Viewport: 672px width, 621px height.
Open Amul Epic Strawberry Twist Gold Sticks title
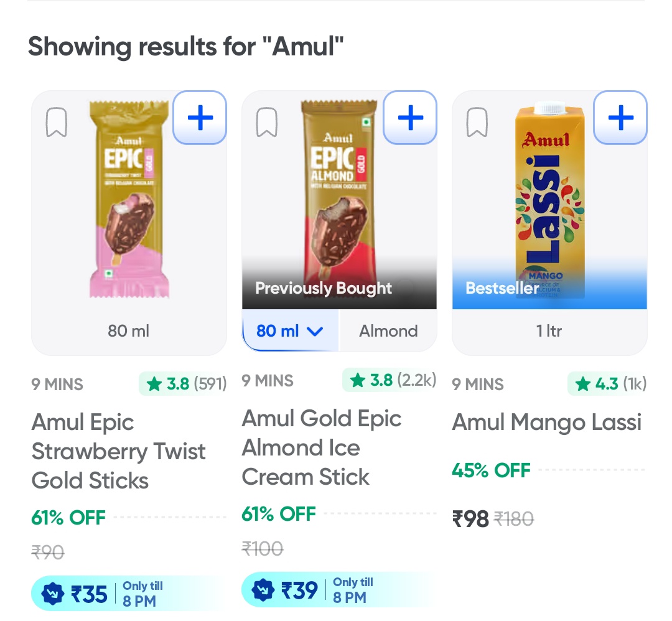tap(118, 451)
